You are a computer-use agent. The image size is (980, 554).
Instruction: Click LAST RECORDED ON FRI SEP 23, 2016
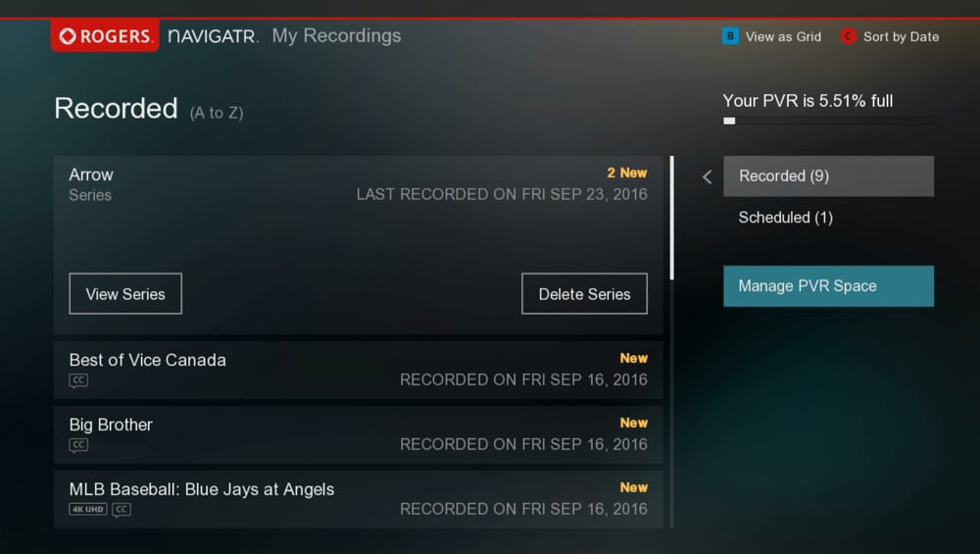point(502,194)
